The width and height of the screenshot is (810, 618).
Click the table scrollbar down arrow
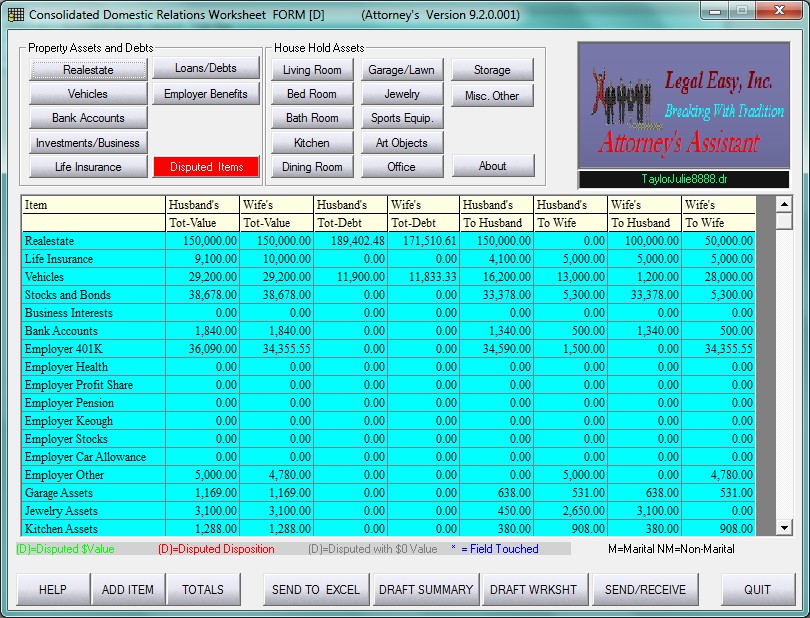point(784,528)
